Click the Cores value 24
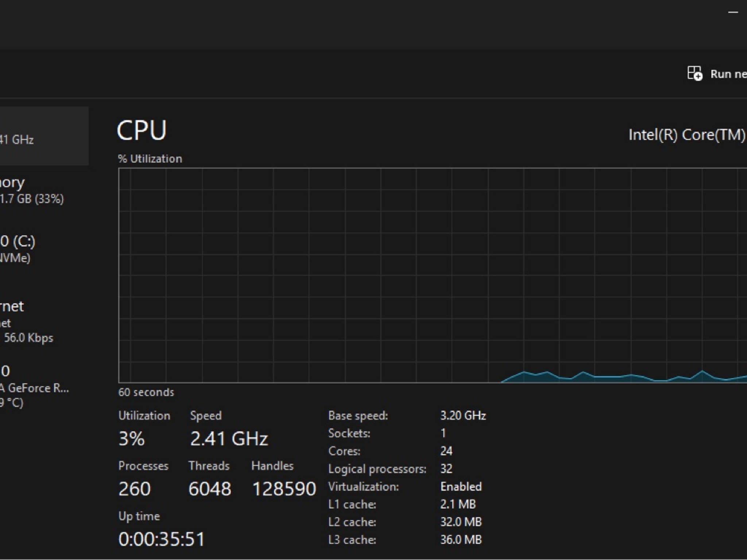Viewport: 747px width, 560px height. 446,451
